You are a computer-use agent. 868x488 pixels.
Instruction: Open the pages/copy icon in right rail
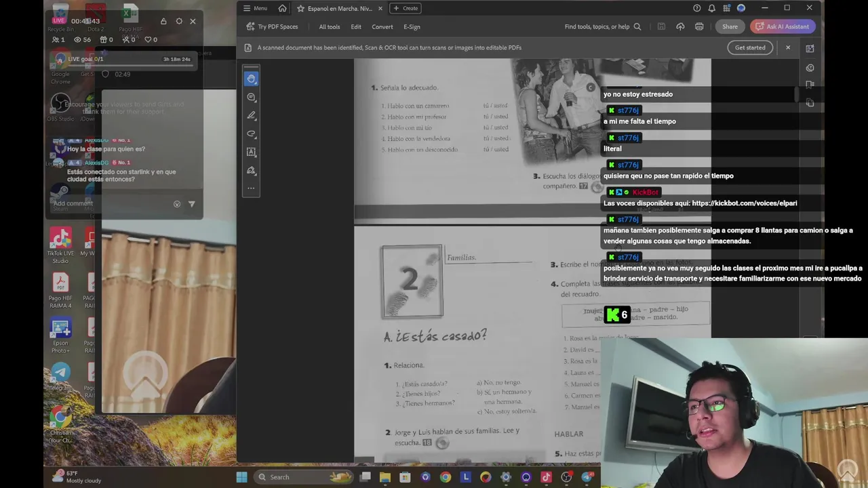pos(810,102)
